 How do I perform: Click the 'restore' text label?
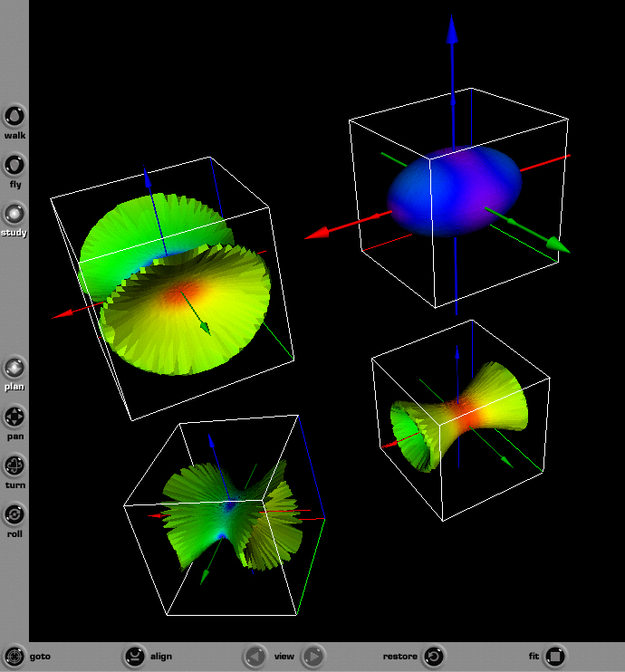400,656
